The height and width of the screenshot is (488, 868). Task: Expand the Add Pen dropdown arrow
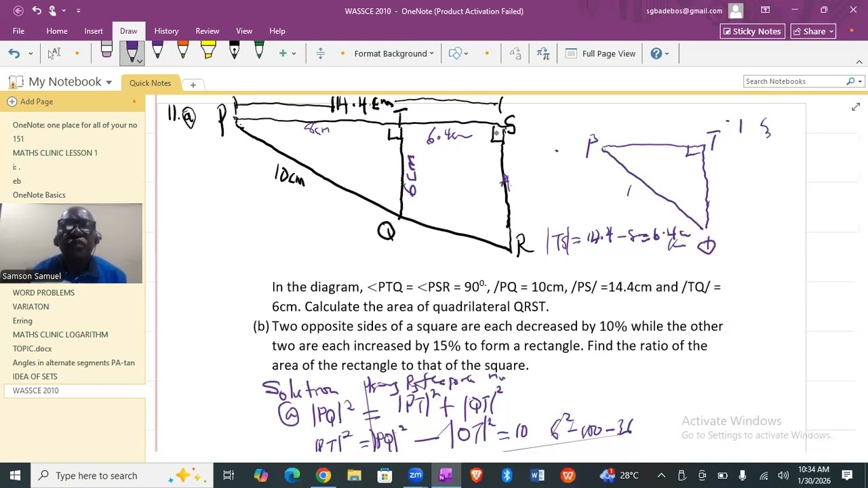[x=294, y=54]
